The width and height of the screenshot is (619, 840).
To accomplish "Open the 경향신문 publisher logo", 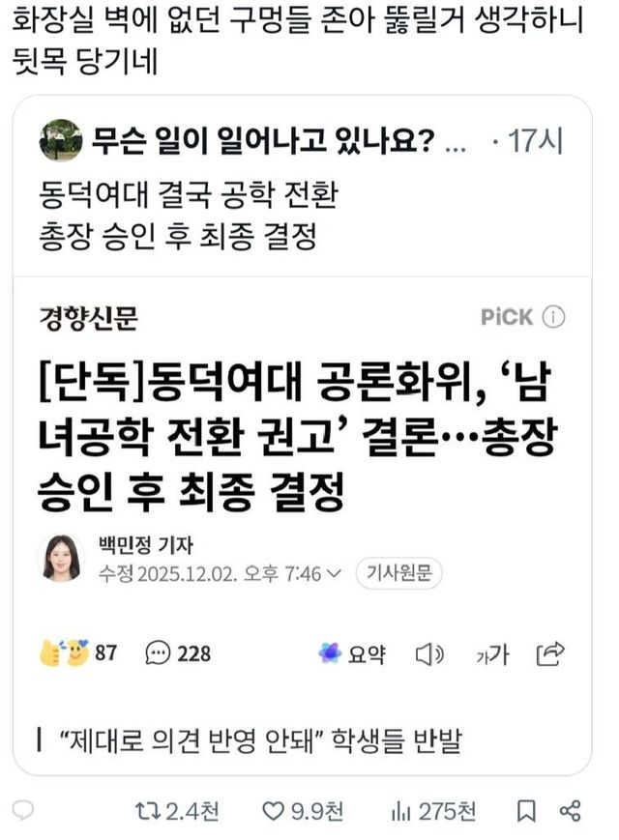I will click(x=88, y=318).
